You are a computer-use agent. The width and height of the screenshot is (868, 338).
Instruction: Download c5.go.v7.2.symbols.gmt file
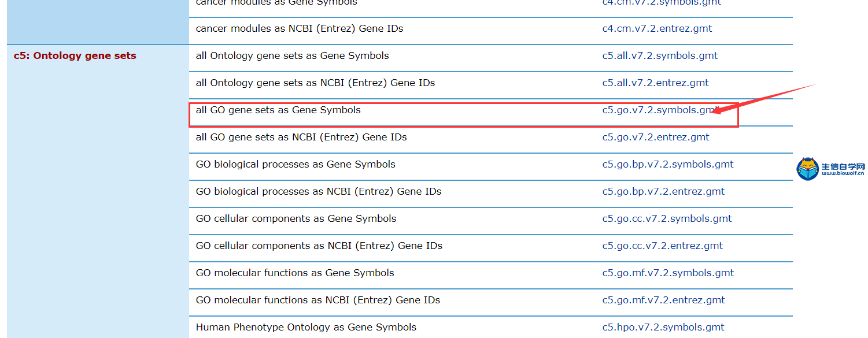[x=660, y=110]
